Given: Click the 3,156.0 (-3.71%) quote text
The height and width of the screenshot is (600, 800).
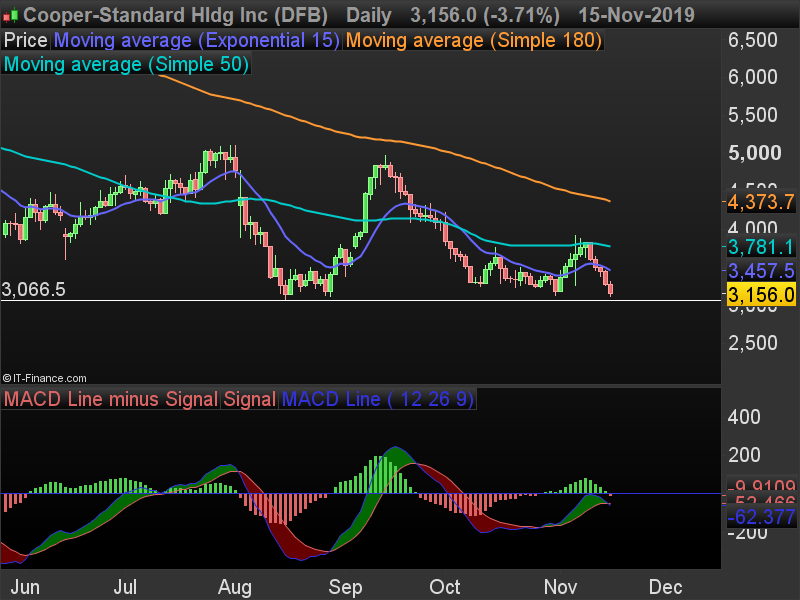Looking at the screenshot, I should click(485, 16).
